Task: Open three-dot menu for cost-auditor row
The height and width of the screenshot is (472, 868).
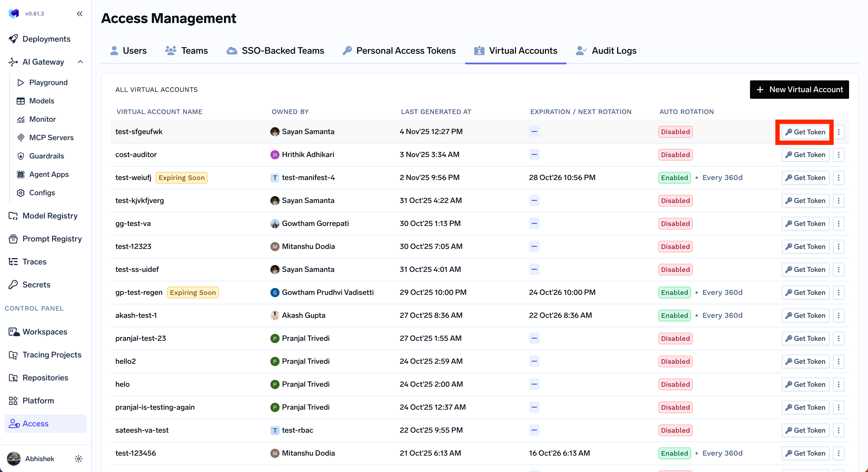Action: click(838, 155)
